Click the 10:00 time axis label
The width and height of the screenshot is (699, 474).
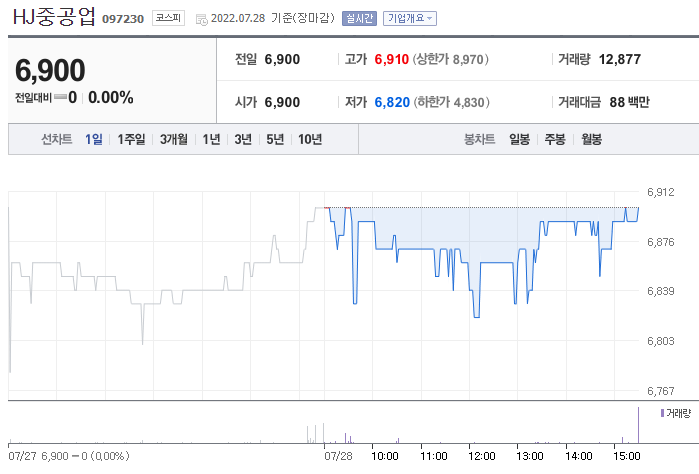pos(385,456)
